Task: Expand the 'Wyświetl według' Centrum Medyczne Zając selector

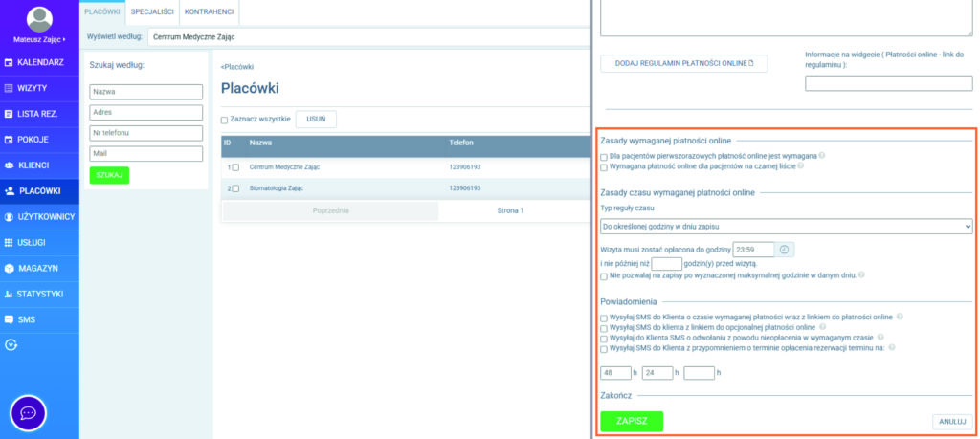Action: [364, 37]
